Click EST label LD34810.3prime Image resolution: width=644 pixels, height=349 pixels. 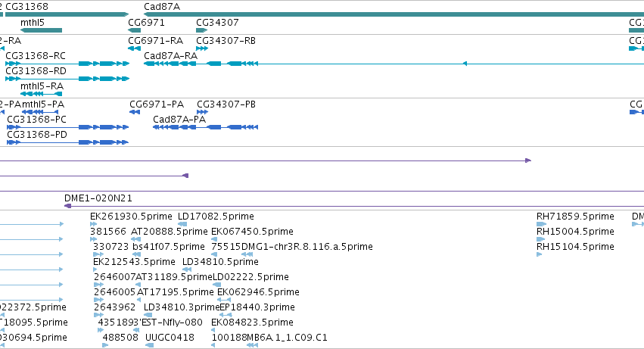tap(182, 307)
